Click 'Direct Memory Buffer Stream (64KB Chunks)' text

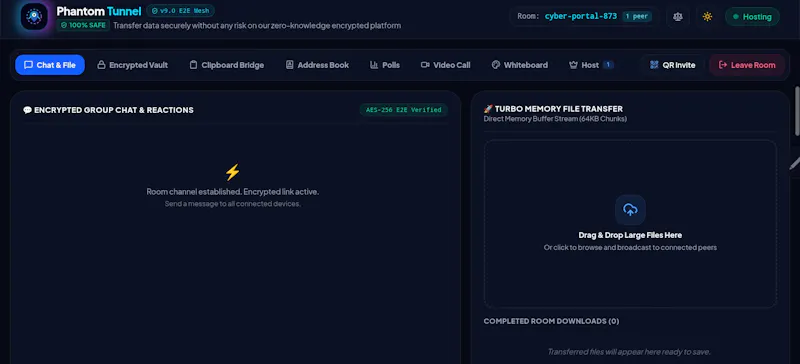pos(555,119)
